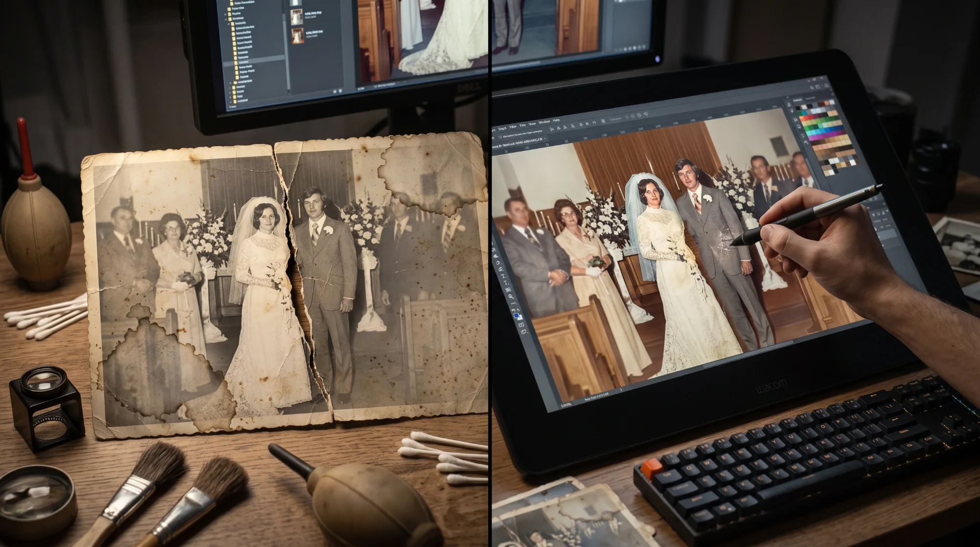Click the white background color swatch

point(521,318)
